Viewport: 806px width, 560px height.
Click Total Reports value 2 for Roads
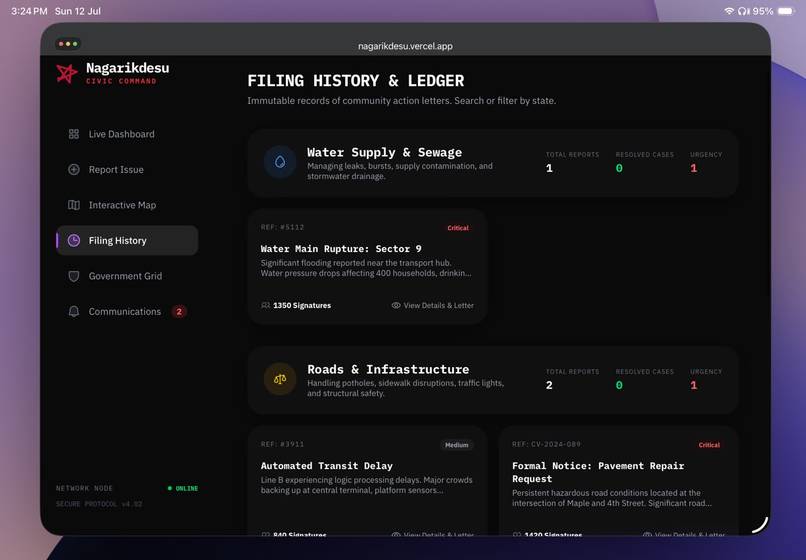(549, 385)
